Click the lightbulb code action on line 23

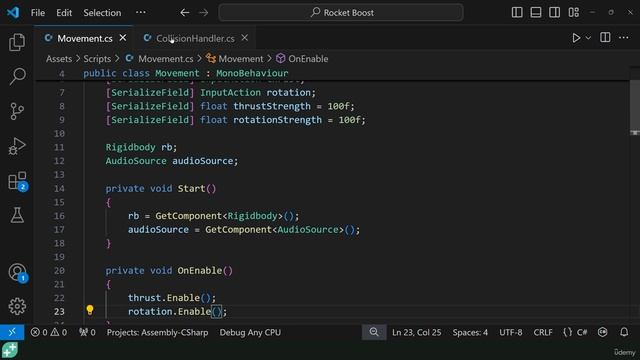click(x=90, y=310)
